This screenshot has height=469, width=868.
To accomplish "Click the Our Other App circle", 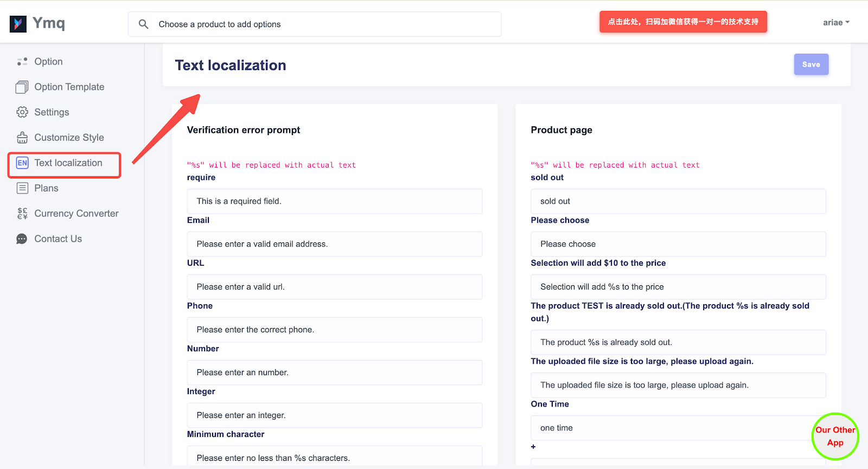I will pos(835,436).
